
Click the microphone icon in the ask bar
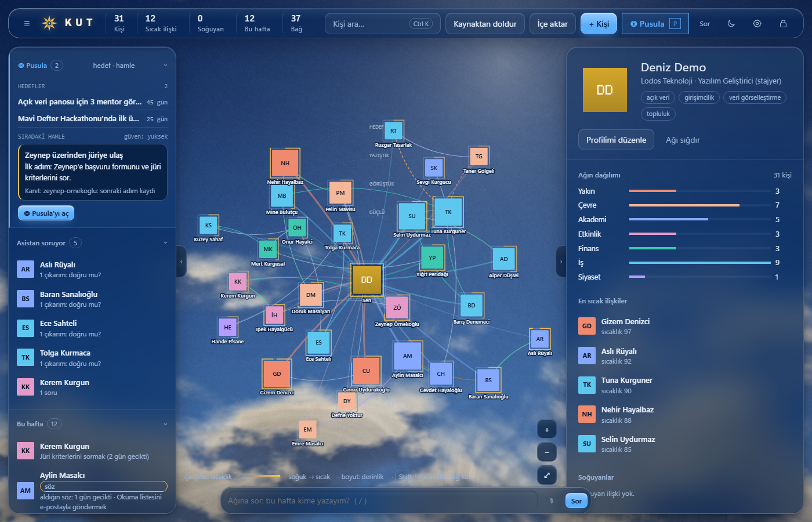pos(551,501)
